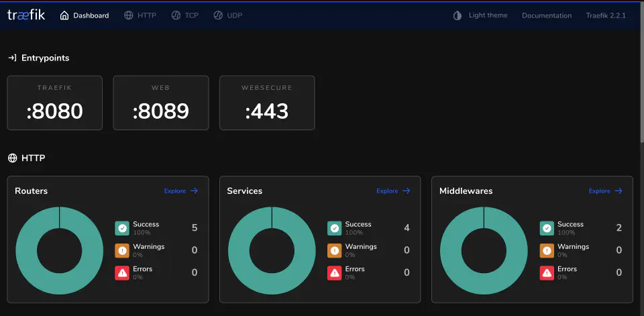Click the Services Success count 4

click(407, 227)
